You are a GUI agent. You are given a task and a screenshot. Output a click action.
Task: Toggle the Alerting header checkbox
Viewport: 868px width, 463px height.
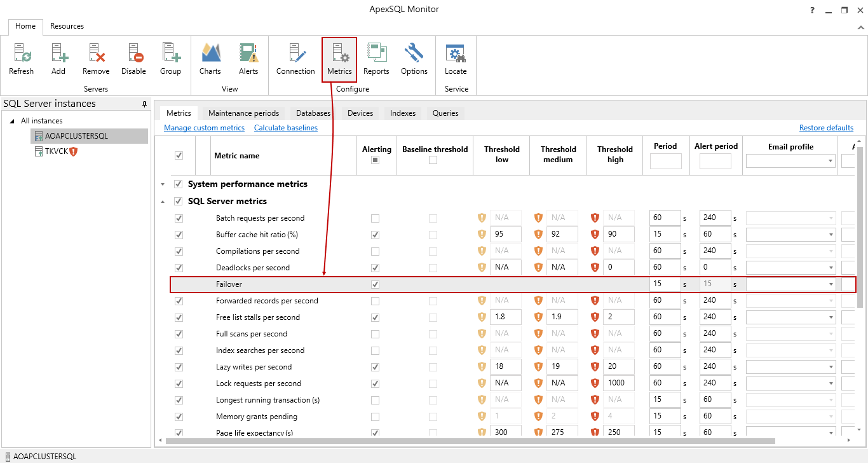pos(375,160)
